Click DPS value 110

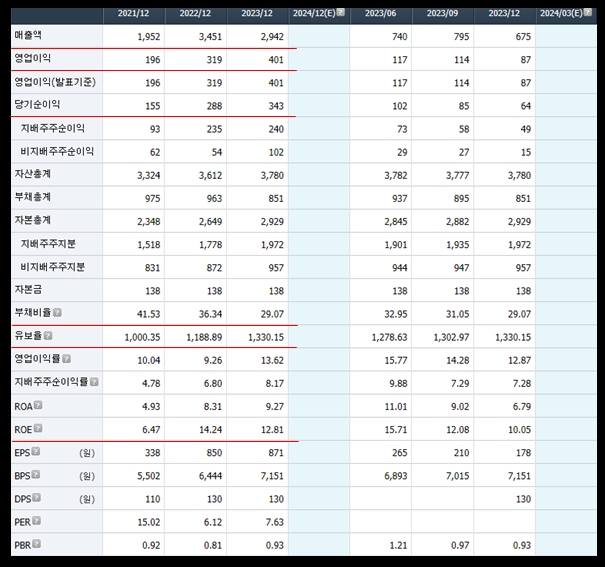point(153,500)
